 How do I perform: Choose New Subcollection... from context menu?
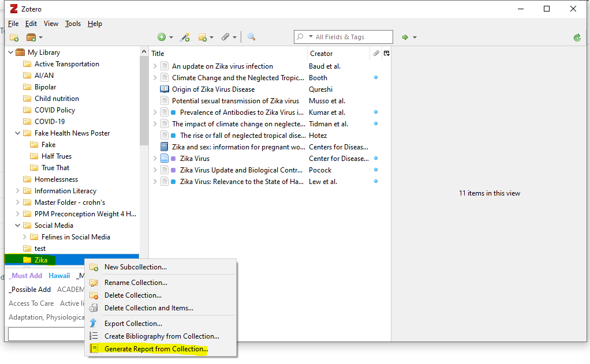click(x=162, y=267)
